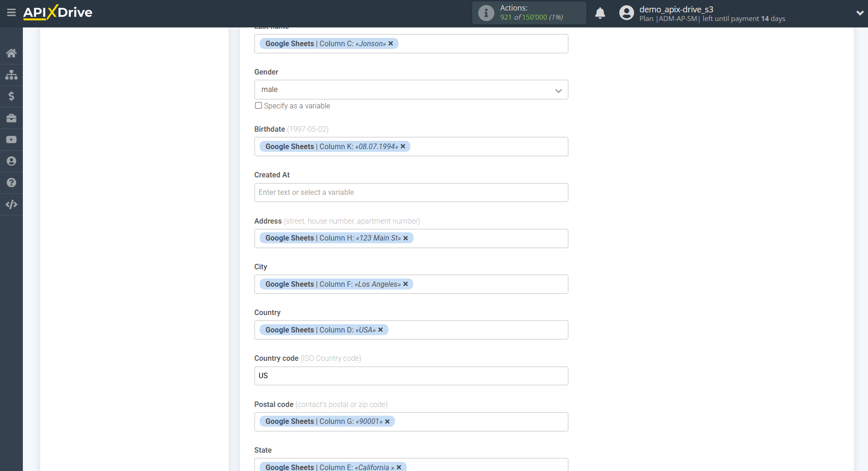868x471 pixels.
Task: Open notifications via the bell icon
Action: point(600,13)
